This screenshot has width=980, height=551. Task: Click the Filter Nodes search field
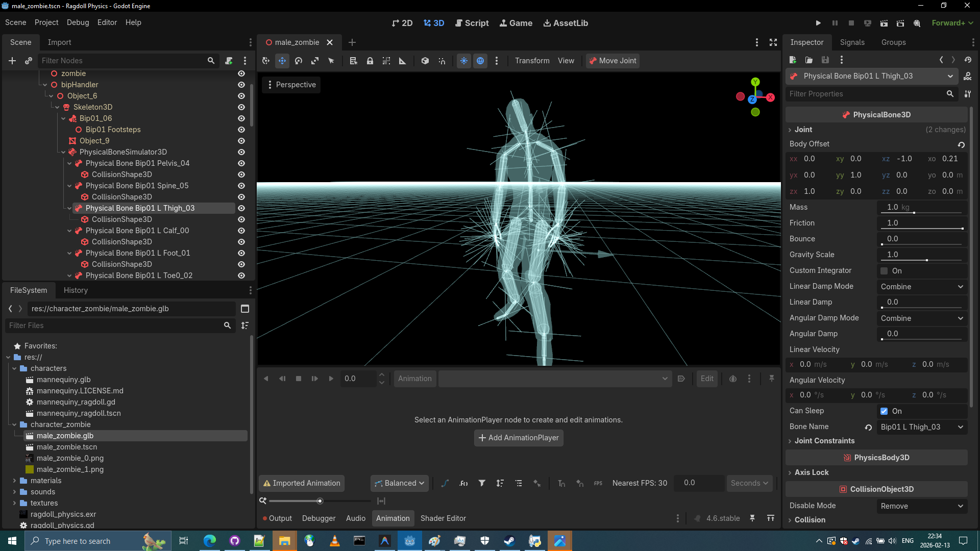(122, 61)
